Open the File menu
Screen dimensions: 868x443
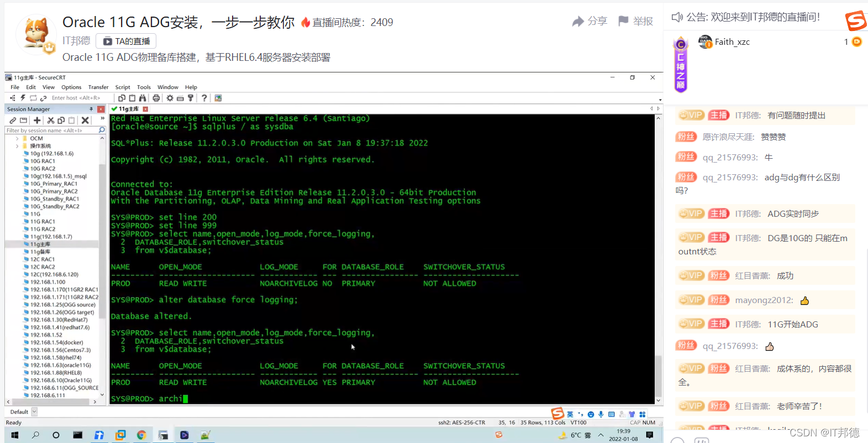click(15, 87)
